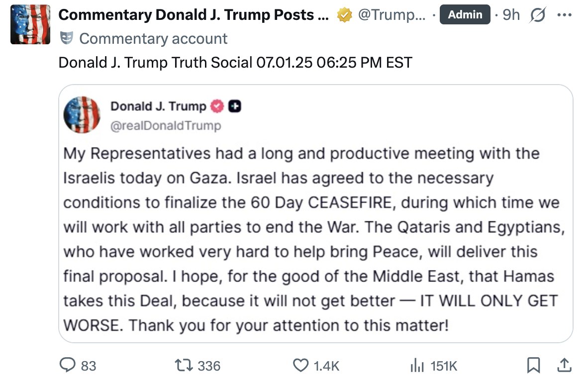588x386 pixels.
Task: Click the 9h timestamp to open the post
Action: [512, 14]
